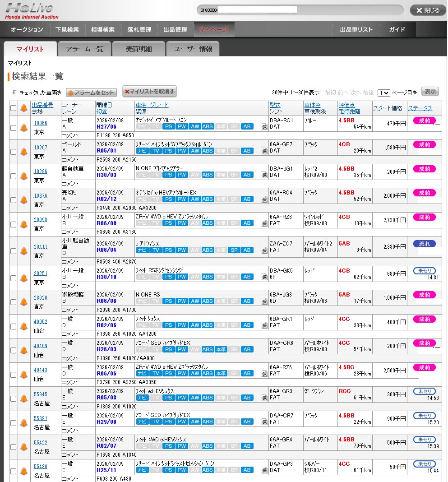This screenshot has height=482, width=448.
Task: Check the box for lot 10207
Action: [x=13, y=152]
